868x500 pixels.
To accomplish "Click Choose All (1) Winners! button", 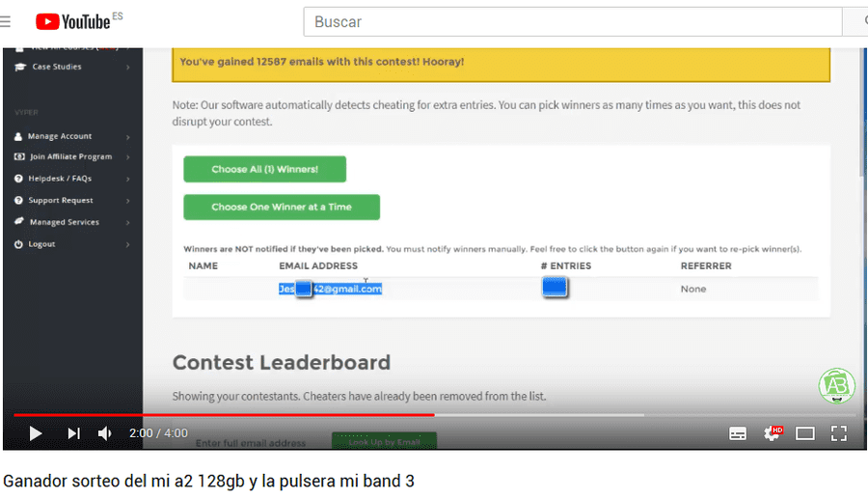I will [264, 169].
